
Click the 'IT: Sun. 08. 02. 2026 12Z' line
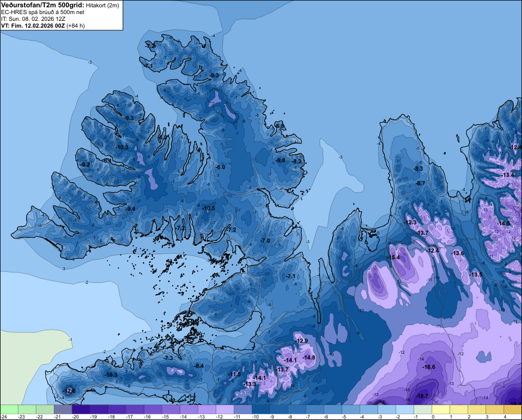click(x=33, y=19)
